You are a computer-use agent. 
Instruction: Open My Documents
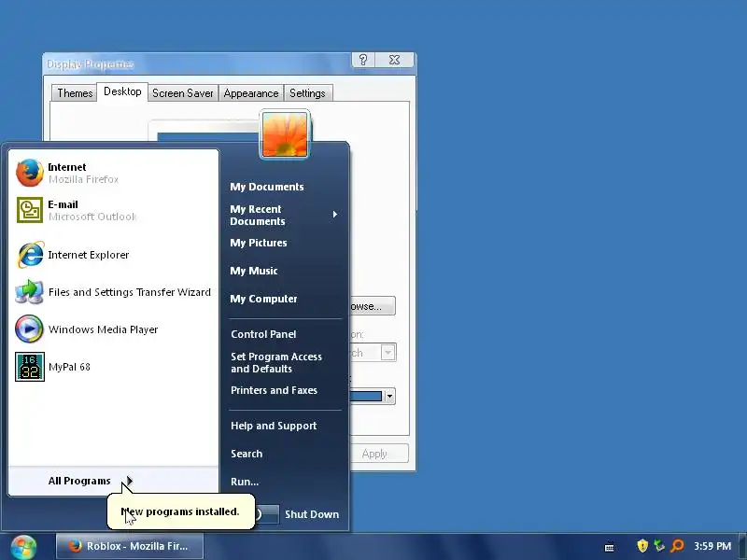(x=267, y=187)
